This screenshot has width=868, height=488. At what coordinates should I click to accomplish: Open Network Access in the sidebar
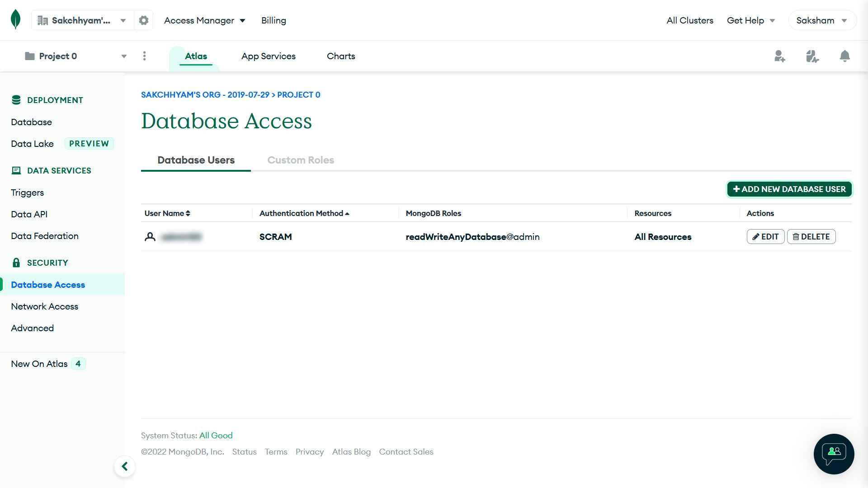point(44,306)
